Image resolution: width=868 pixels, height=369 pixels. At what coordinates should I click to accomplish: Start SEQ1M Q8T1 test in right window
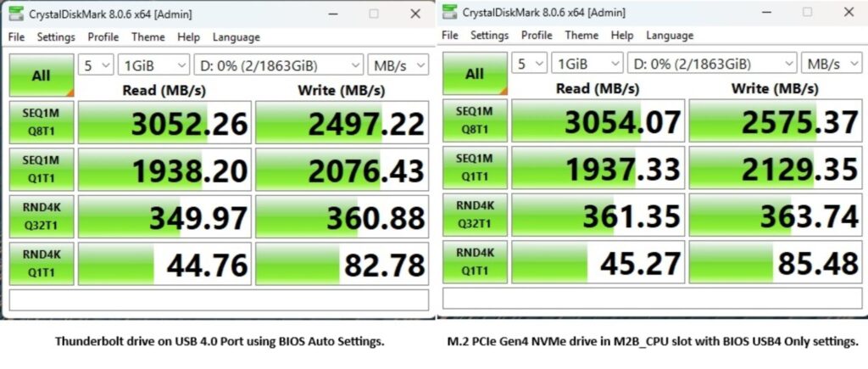pyautogui.click(x=475, y=120)
